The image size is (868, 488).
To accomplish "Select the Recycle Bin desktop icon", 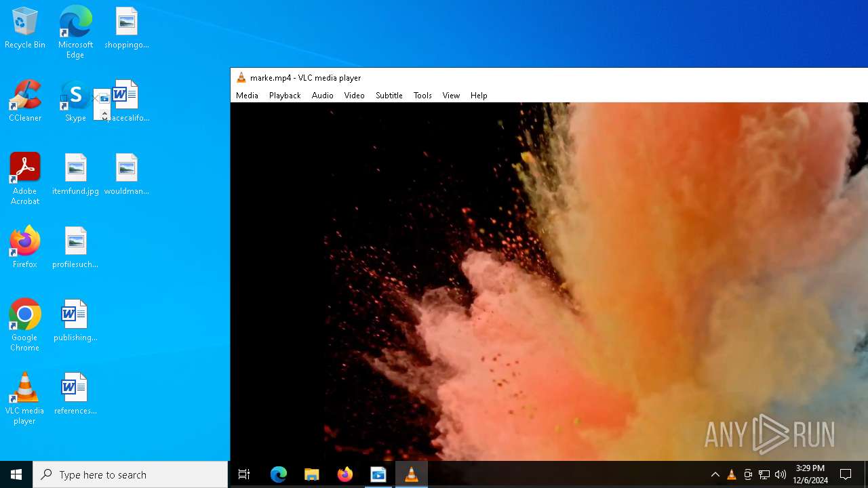I will [25, 29].
